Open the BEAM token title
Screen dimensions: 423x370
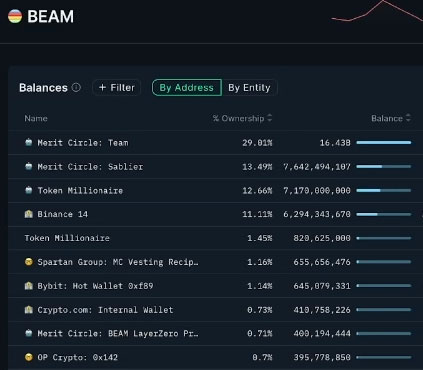click(x=50, y=16)
